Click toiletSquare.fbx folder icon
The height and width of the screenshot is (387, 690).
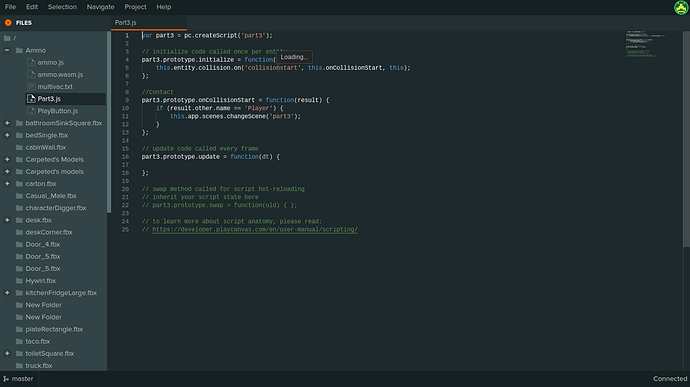(x=19, y=353)
